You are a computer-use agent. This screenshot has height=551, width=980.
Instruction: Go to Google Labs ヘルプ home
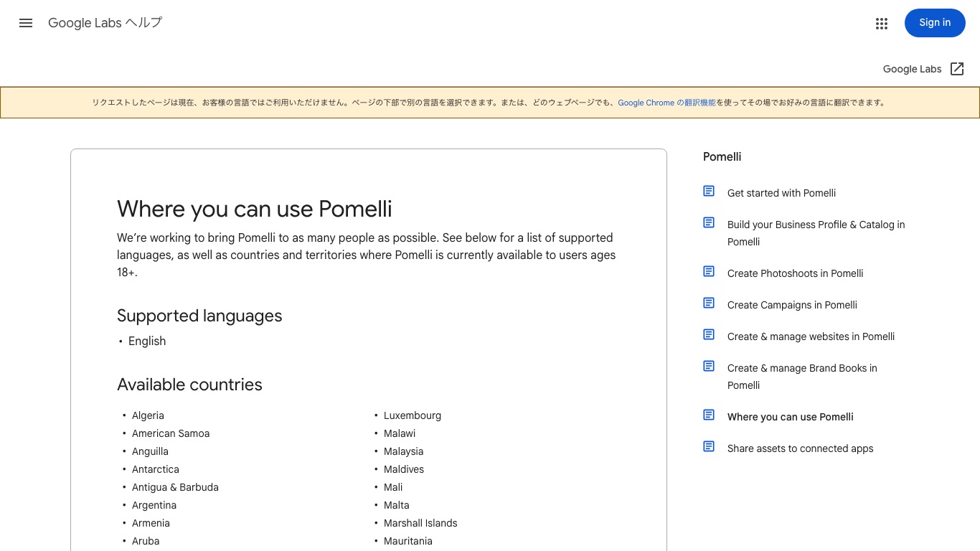pos(105,23)
